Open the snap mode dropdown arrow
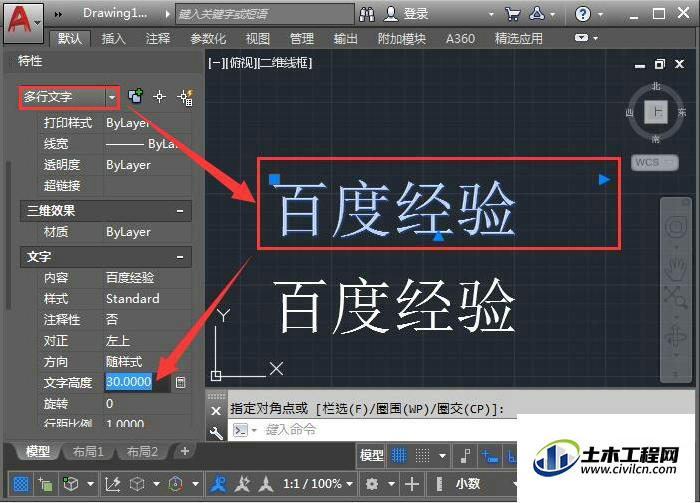700x503 pixels. tap(442, 456)
